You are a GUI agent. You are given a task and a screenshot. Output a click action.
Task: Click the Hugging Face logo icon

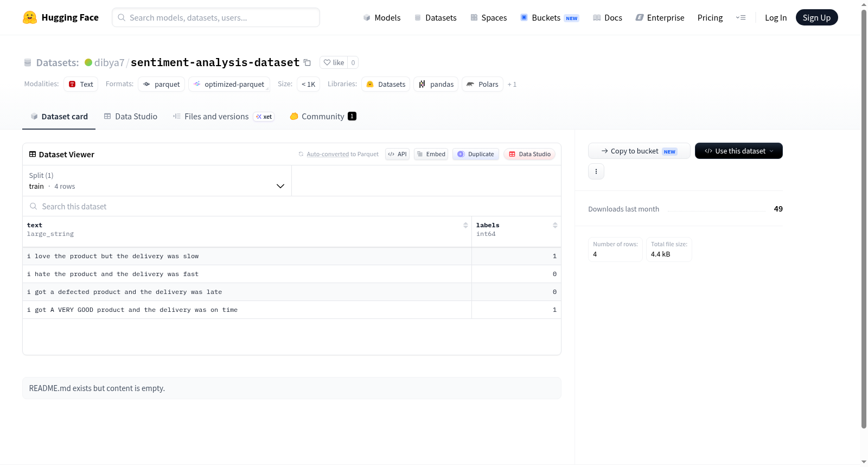(30, 17)
